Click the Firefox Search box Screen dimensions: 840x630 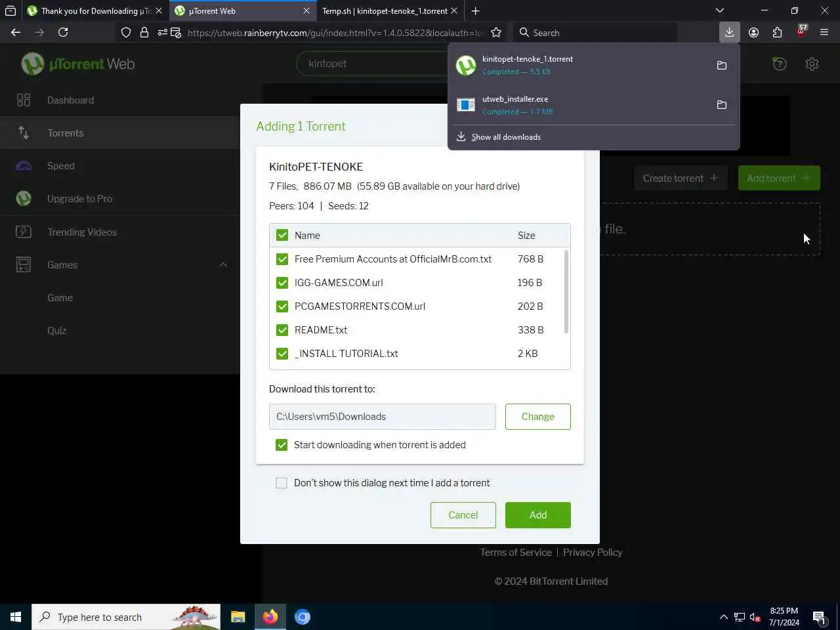coord(594,32)
